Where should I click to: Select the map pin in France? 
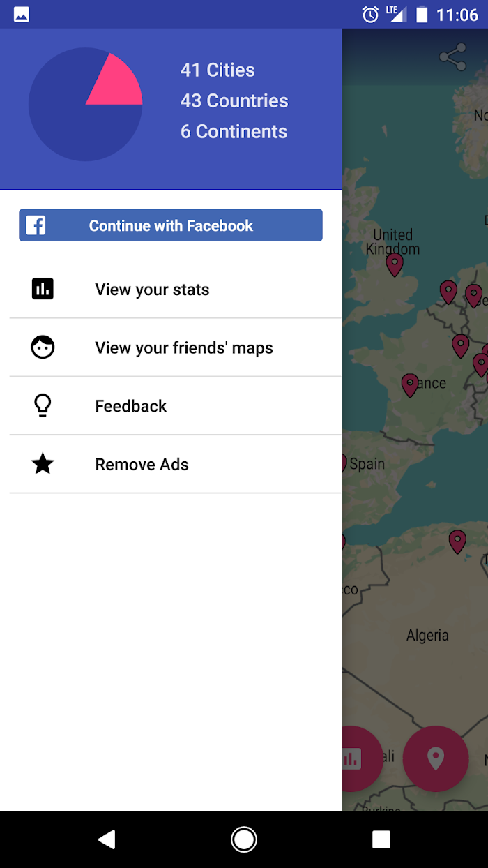410,385
